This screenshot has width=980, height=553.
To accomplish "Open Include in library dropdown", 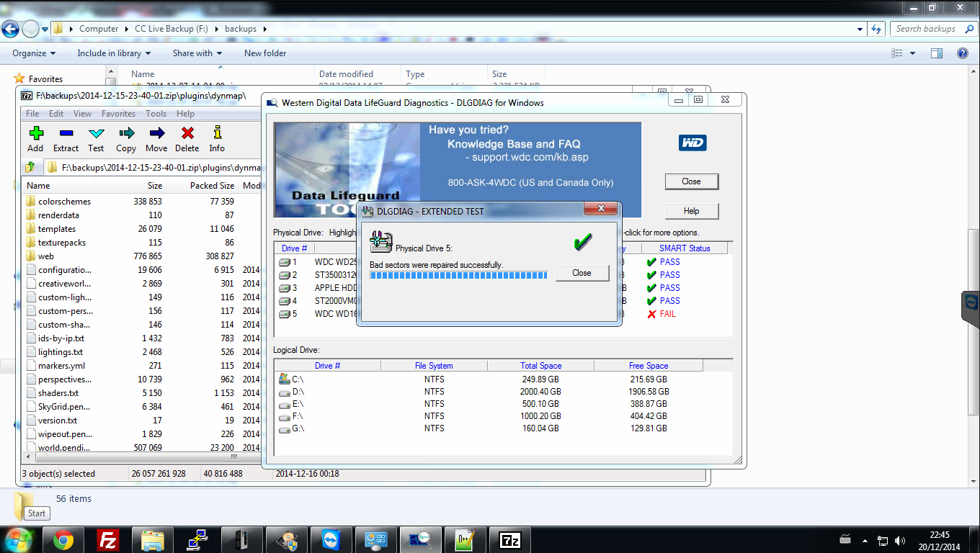I will tap(114, 53).
